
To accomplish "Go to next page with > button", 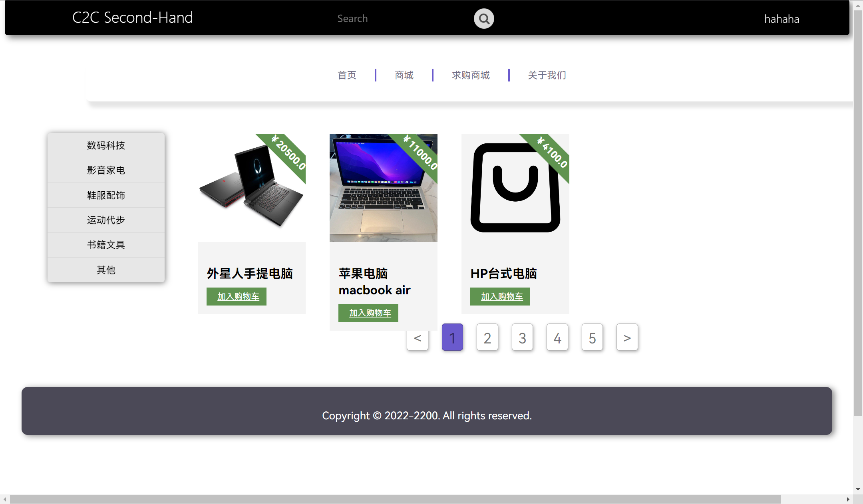I will pos(627,337).
